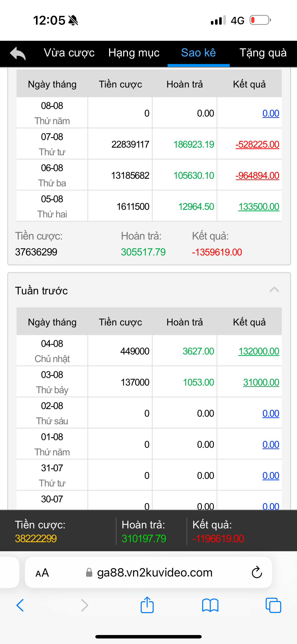Select the Sao kê tab
Viewport: 297px width, 644px height.
click(198, 53)
